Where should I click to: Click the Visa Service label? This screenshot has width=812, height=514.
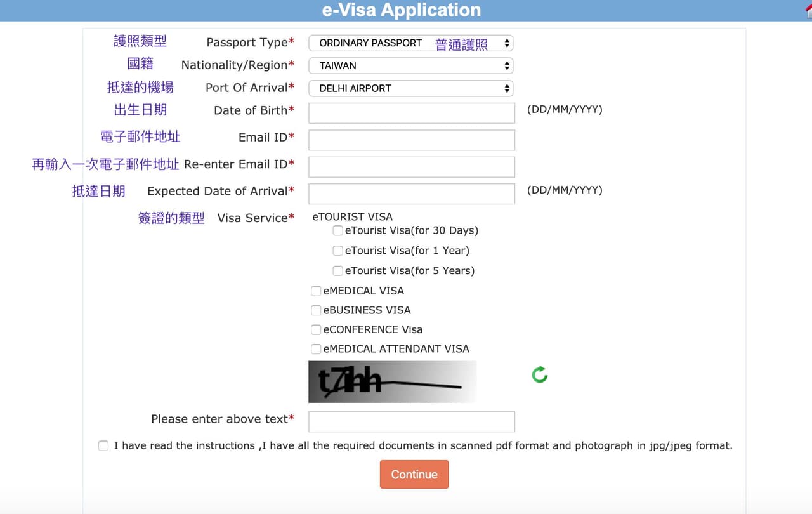click(x=256, y=218)
